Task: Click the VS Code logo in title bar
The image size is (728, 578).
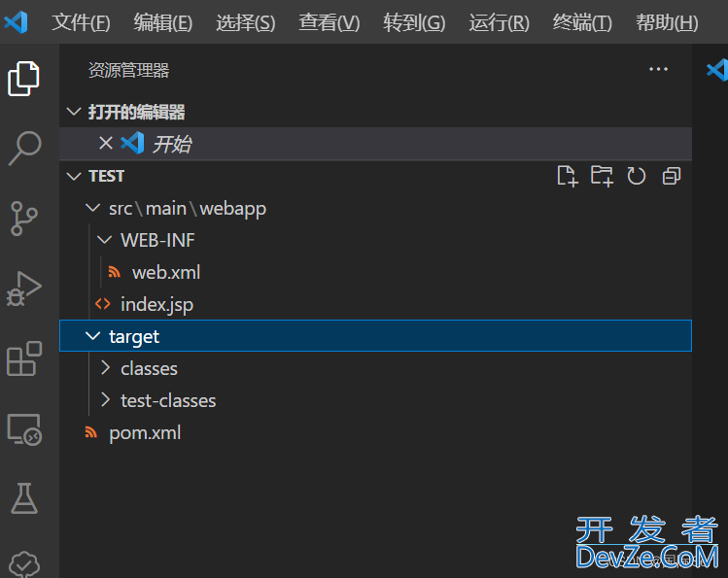Action: [17, 21]
